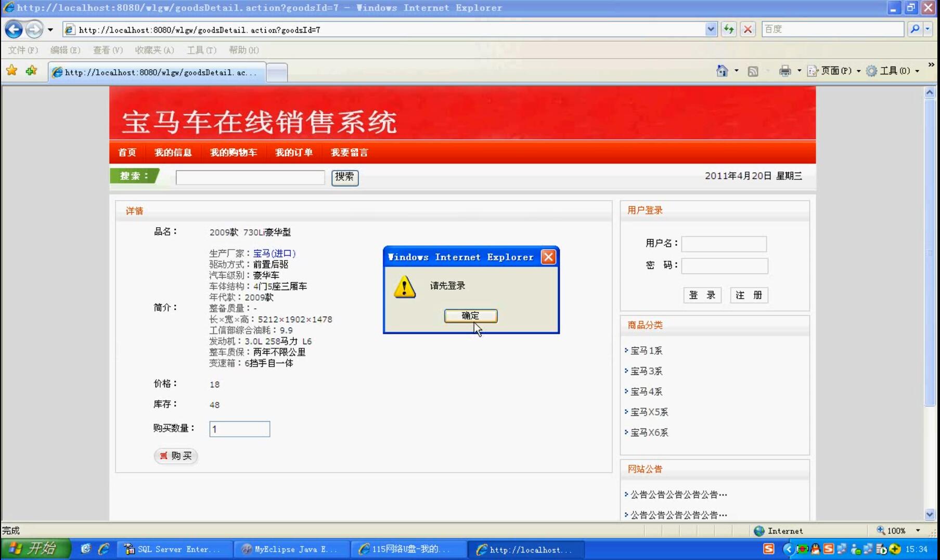Screen dimensions: 940x560
Task: Open the recent pages dropdown beside forward arrow
Action: pyautogui.click(x=50, y=30)
